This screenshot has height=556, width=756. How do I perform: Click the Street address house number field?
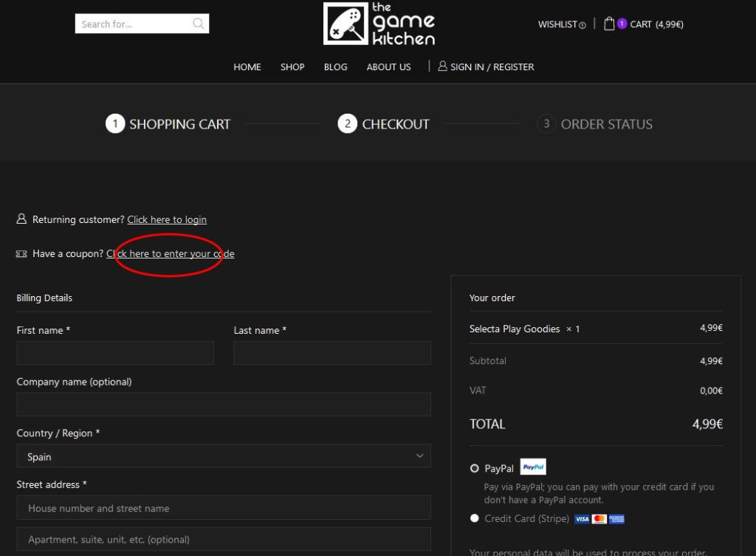pyautogui.click(x=224, y=508)
